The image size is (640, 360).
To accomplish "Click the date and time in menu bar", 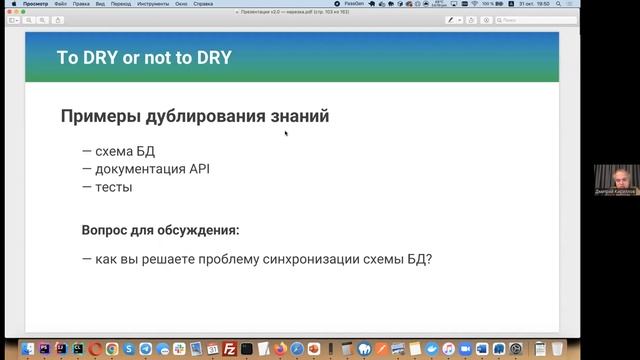I will tap(534, 4).
